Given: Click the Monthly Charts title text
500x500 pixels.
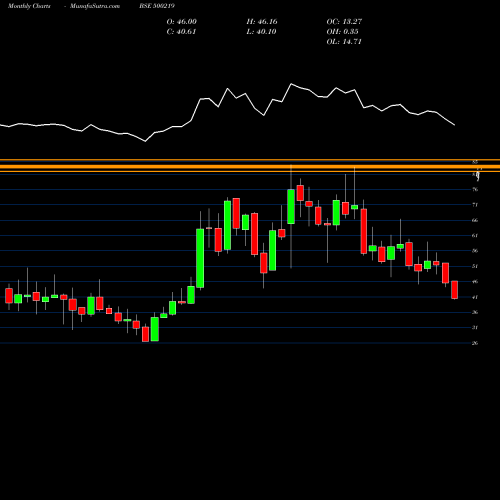Looking at the screenshot, I should [29, 6].
